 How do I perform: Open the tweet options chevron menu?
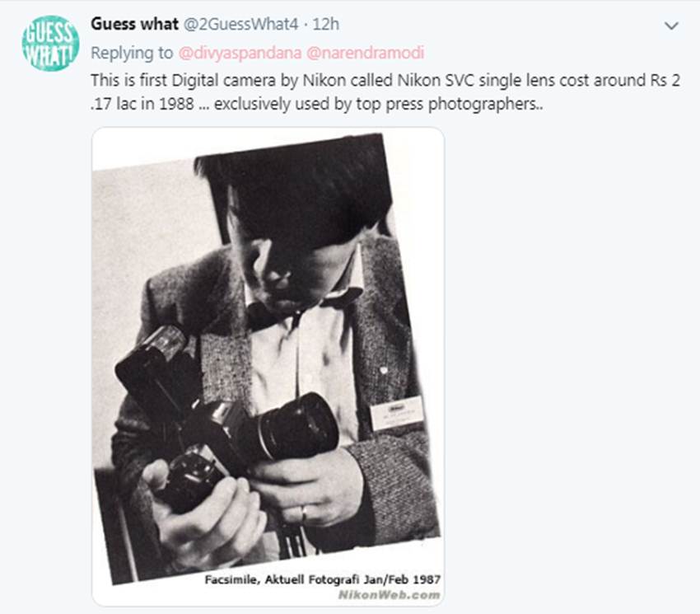(671, 26)
